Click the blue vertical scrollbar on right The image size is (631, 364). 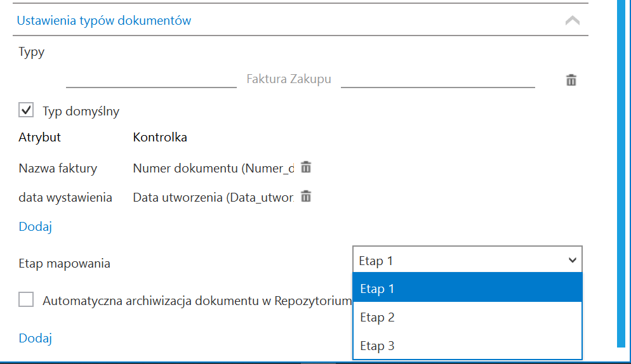621,173
